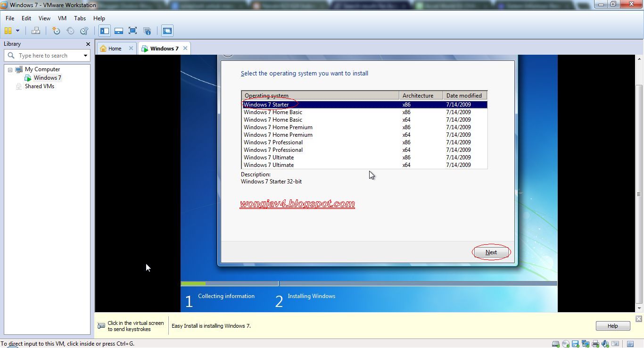Open the Tabs menu

(80, 18)
